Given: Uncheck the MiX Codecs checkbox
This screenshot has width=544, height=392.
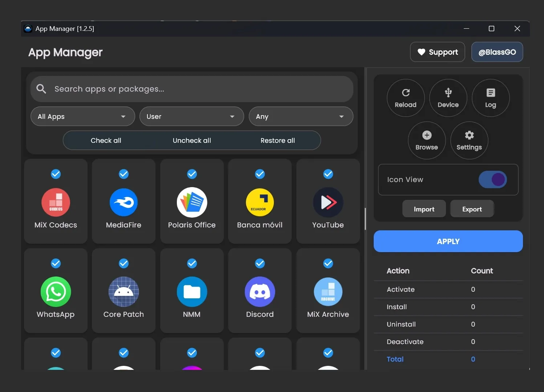Looking at the screenshot, I should 56,174.
